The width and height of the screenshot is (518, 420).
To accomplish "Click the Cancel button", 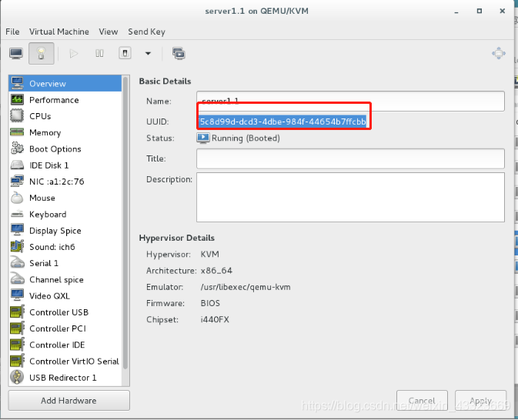I will click(x=422, y=400).
